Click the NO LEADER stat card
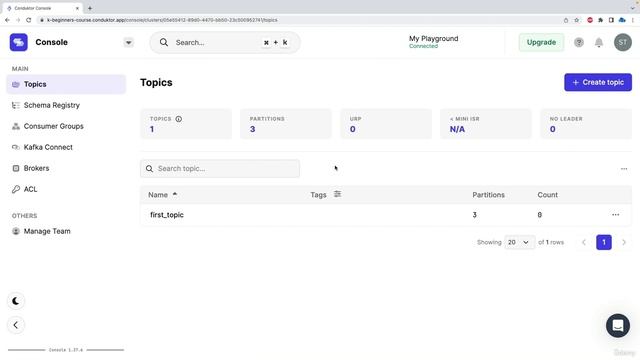640x360 pixels. (x=586, y=124)
